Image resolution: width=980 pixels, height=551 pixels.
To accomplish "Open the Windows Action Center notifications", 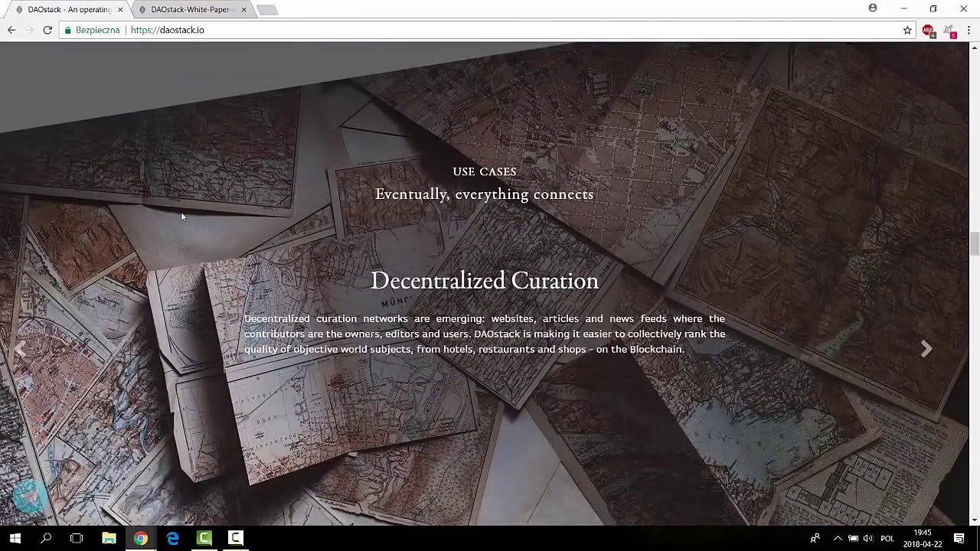I will click(x=959, y=538).
